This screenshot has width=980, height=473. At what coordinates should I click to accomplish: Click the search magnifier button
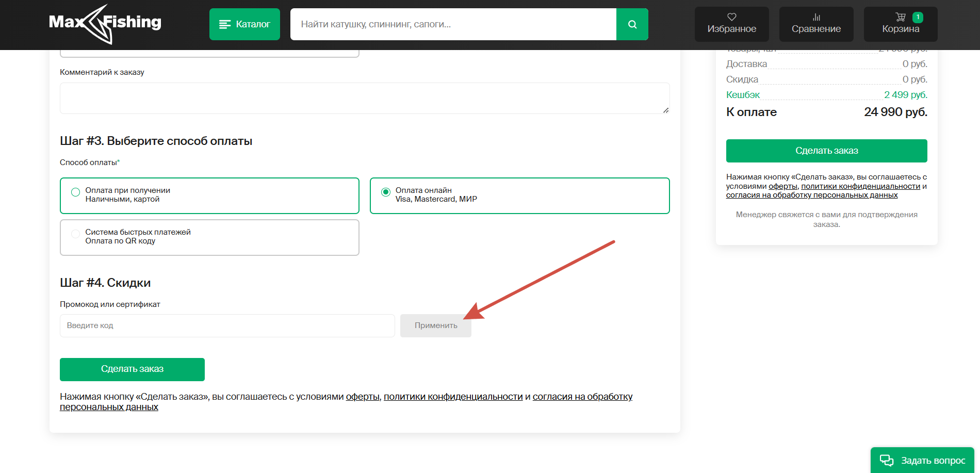pos(632,24)
